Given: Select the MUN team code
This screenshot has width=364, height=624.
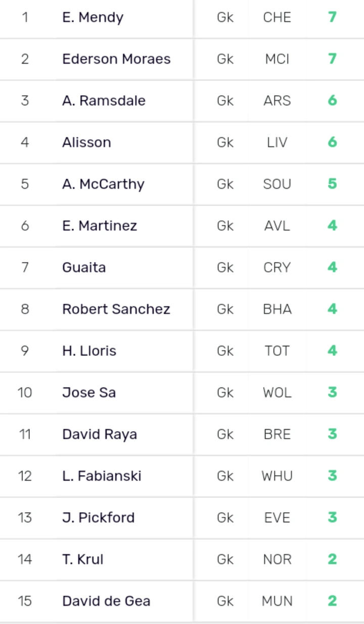Looking at the screenshot, I should pos(277,601).
